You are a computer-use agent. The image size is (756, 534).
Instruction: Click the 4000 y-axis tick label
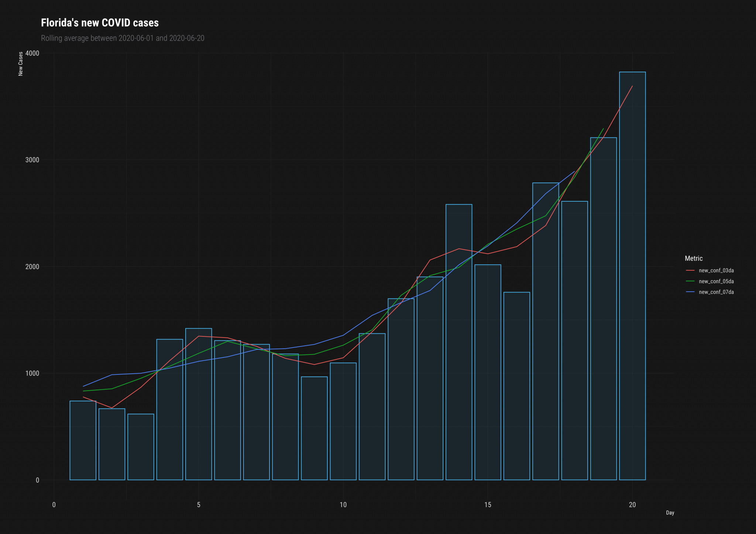click(x=32, y=53)
